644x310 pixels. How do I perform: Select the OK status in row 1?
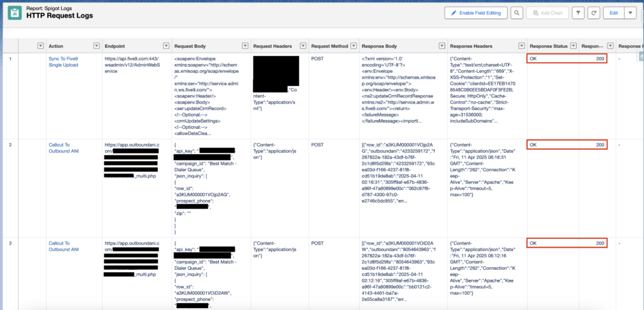click(x=533, y=58)
